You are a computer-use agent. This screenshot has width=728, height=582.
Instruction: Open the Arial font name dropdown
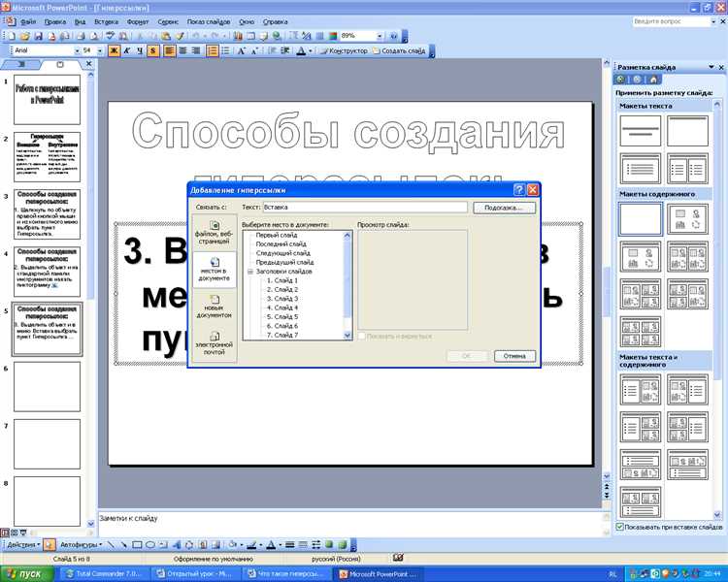click(x=77, y=50)
